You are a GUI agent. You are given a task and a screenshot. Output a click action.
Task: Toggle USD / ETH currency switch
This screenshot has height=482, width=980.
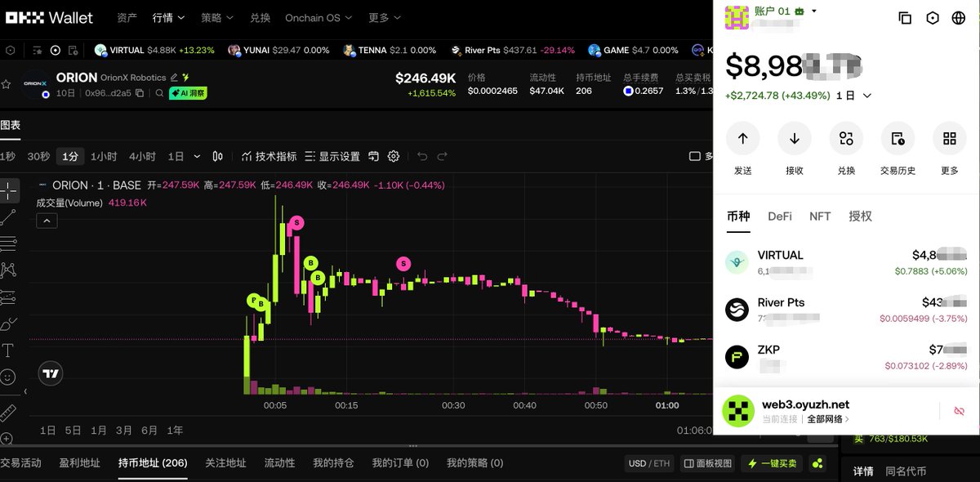coord(649,463)
